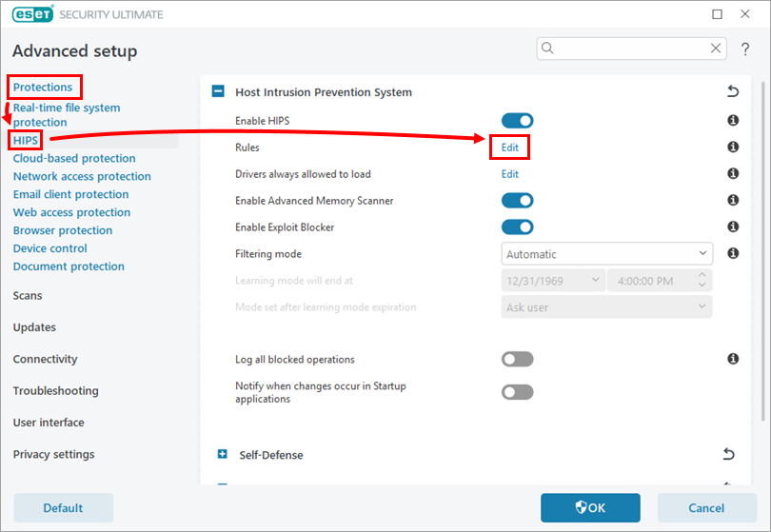Click the search magnifier icon
This screenshot has height=532, width=771.
click(547, 48)
